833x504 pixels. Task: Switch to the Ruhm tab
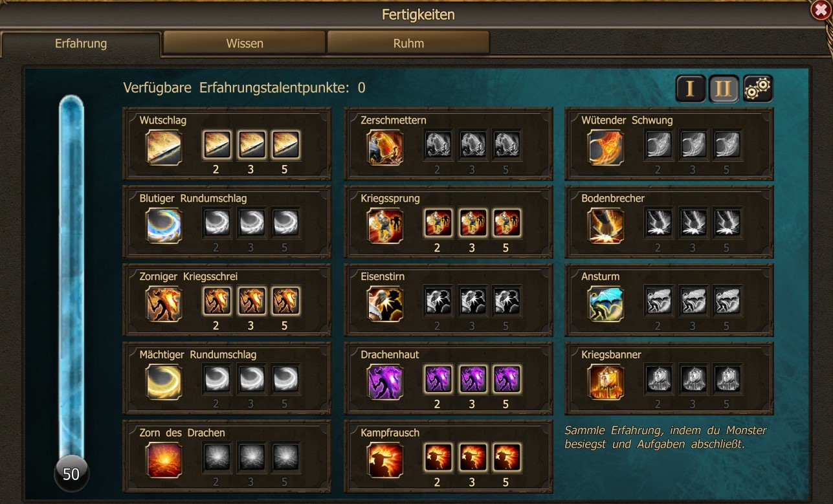pos(408,43)
